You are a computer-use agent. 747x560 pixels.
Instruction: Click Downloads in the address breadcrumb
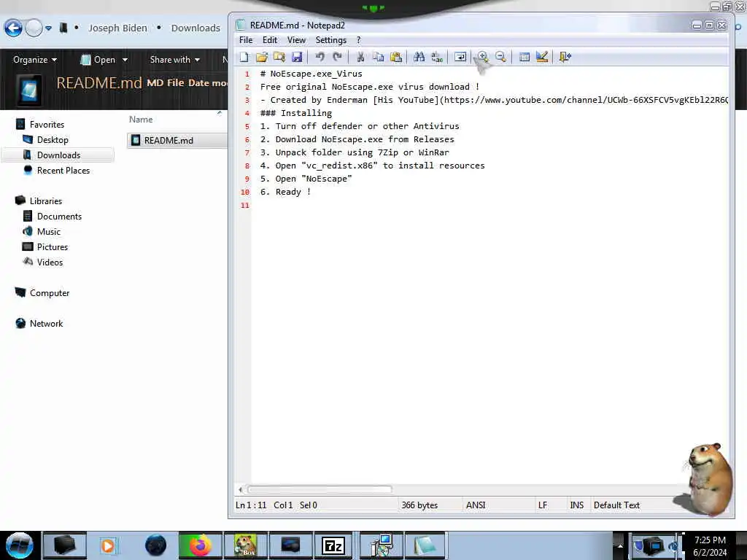[196, 28]
